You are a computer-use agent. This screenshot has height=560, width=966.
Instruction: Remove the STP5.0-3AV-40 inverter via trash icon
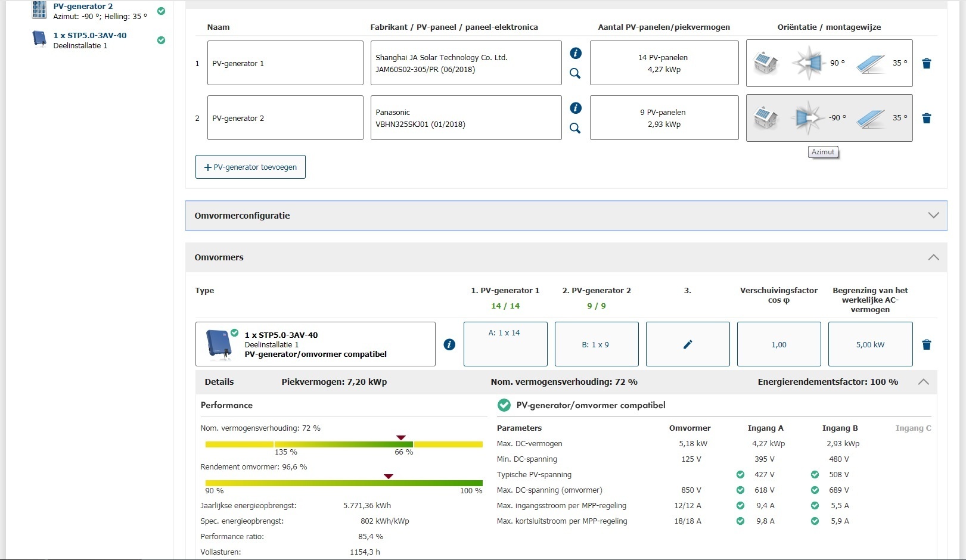point(926,345)
